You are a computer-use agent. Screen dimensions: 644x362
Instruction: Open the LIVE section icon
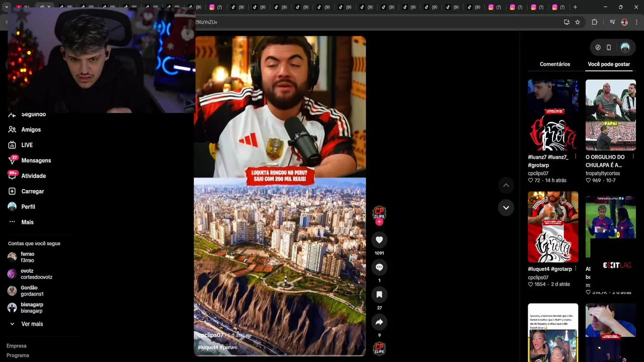coord(12,145)
